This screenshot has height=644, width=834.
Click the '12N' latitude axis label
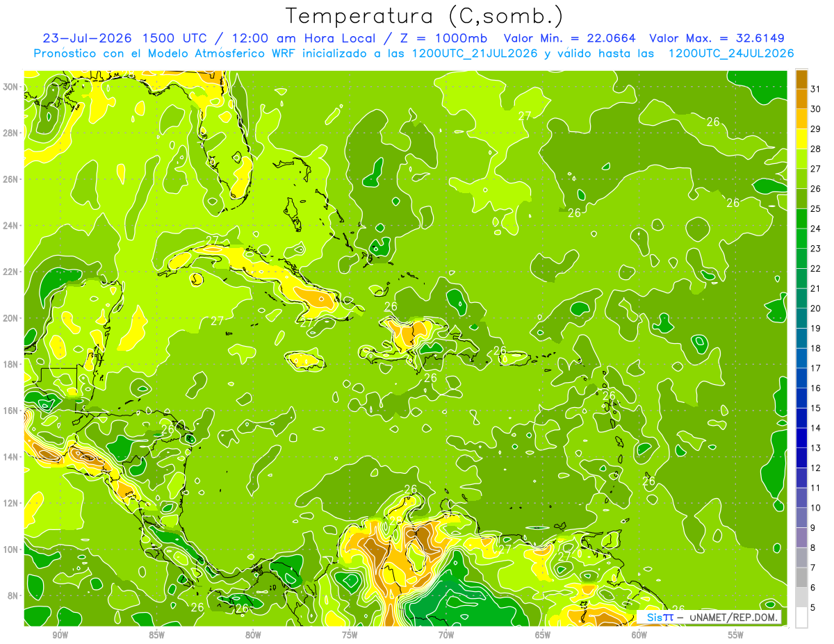click(11, 503)
